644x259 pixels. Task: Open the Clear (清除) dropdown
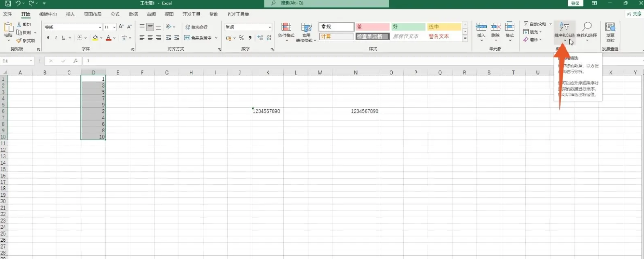532,40
